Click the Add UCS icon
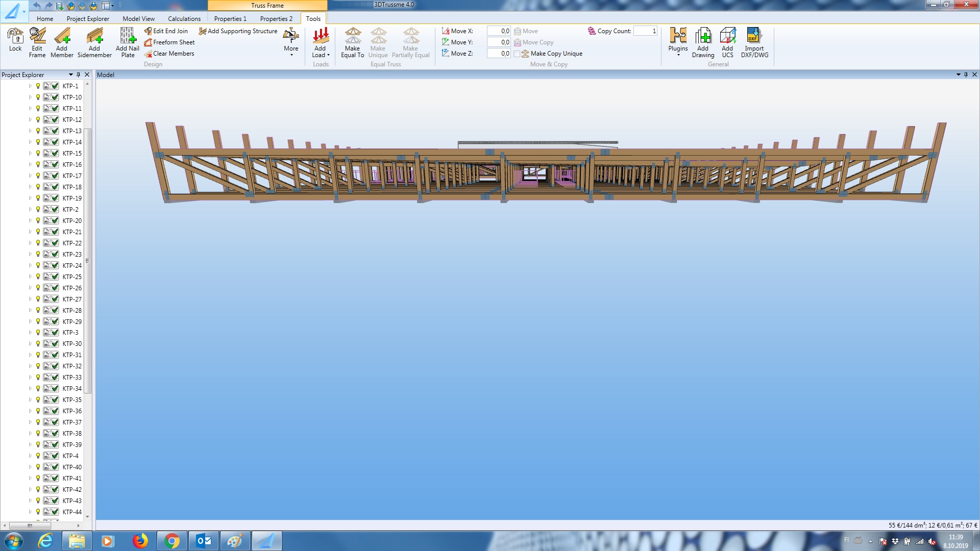This screenshot has height=551, width=980. (x=727, y=36)
